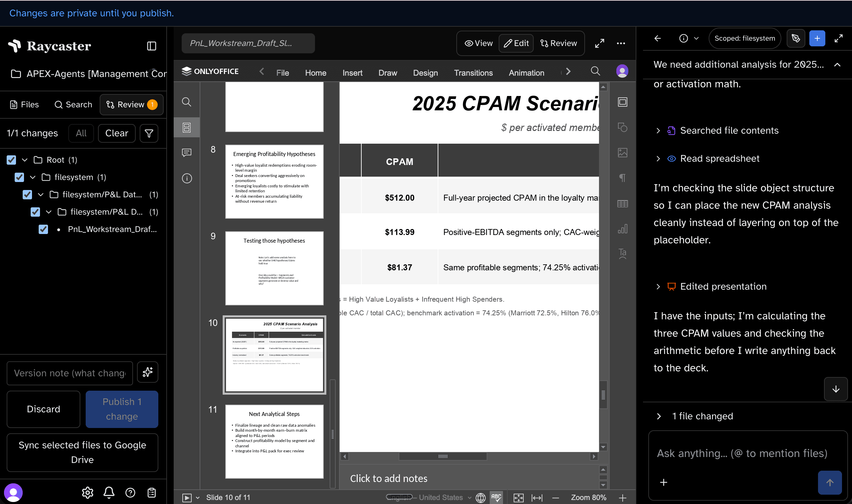Switch to the Insert ribbon tab
Image resolution: width=852 pixels, height=504 pixels.
pos(352,73)
